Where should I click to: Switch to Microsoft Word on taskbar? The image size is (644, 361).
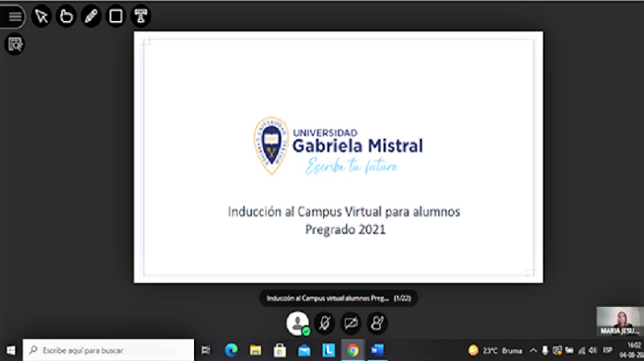pyautogui.click(x=377, y=351)
